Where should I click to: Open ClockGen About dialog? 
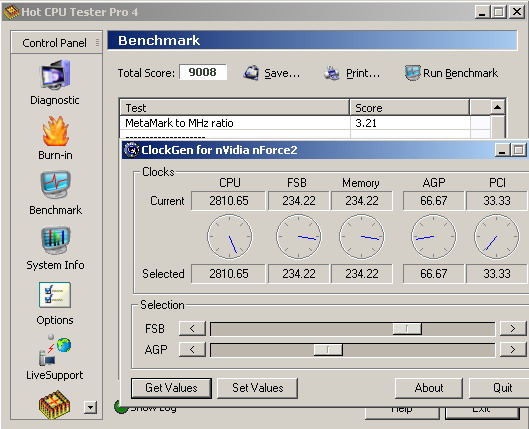coord(429,388)
